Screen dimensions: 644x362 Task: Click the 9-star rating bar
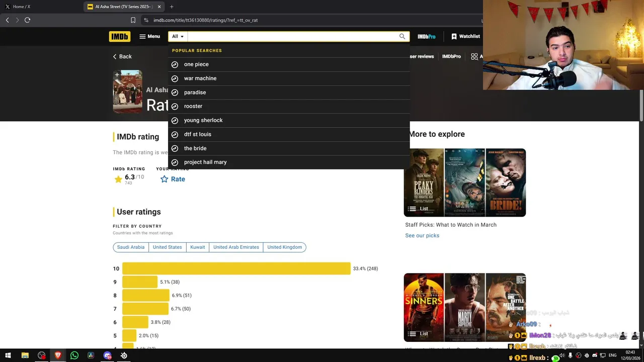(140, 282)
